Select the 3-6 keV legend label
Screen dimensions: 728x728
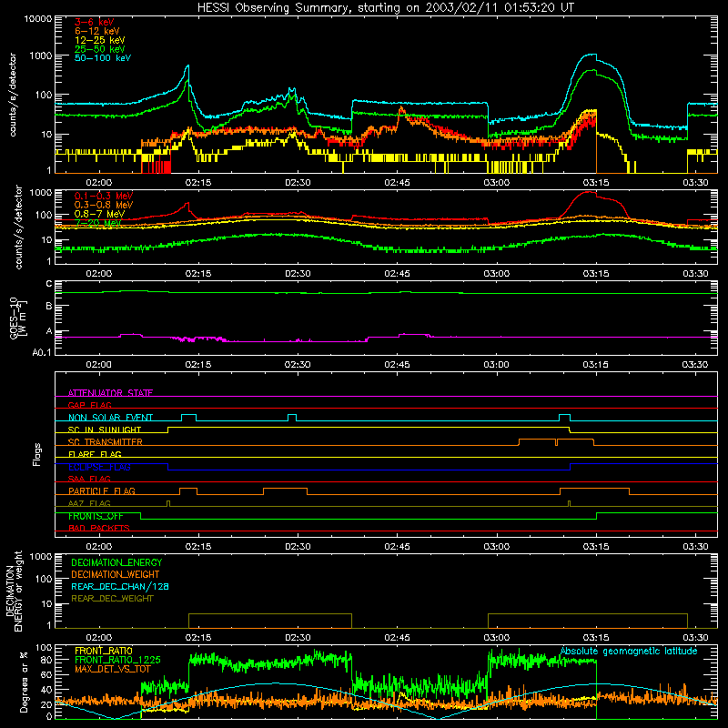point(95,22)
